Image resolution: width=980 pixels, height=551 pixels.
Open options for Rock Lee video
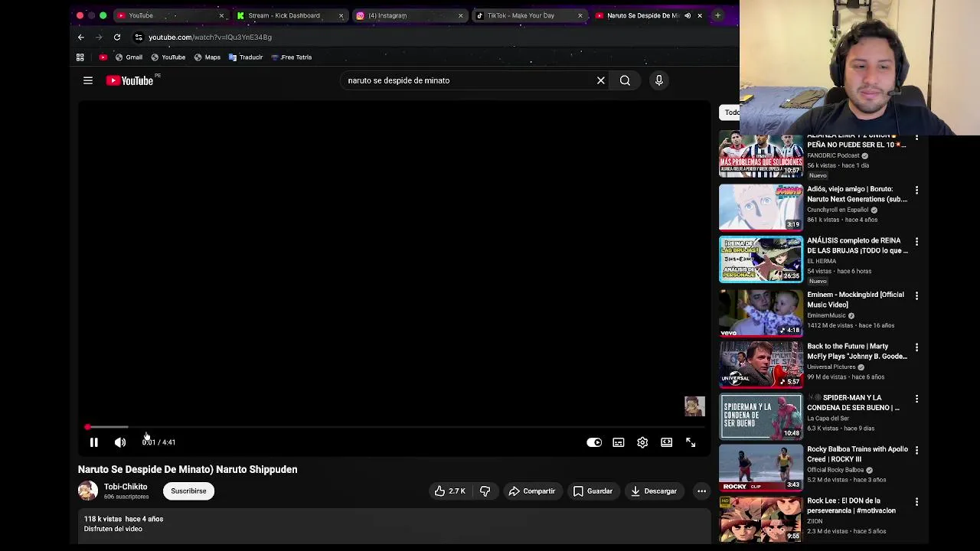916,501
